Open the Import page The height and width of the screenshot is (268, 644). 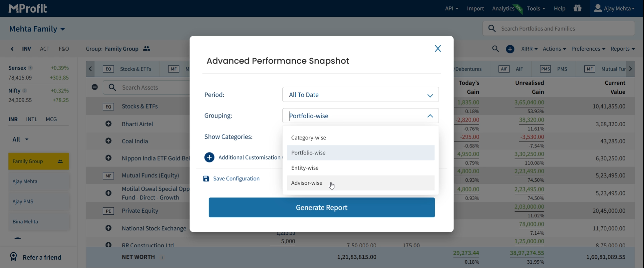click(475, 8)
